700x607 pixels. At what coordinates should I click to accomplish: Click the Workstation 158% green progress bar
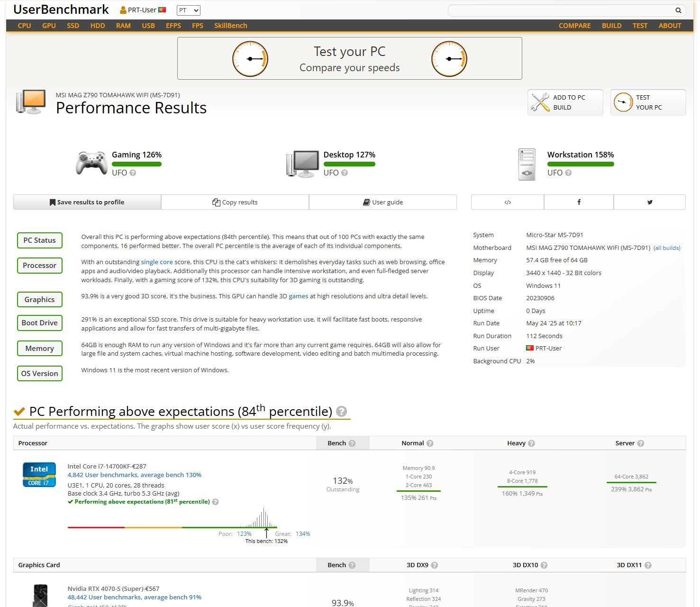click(581, 164)
